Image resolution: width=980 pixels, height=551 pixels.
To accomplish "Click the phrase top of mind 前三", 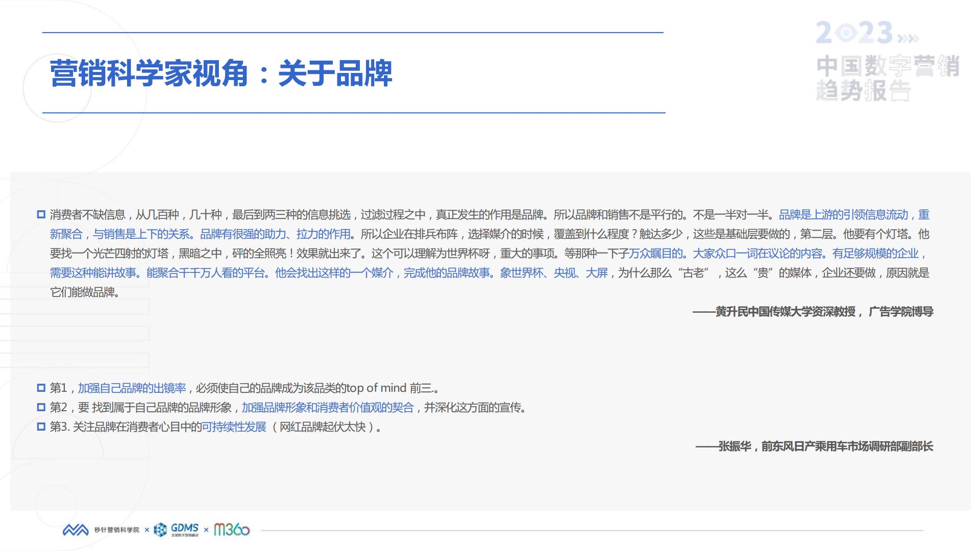I will pyautogui.click(x=389, y=388).
